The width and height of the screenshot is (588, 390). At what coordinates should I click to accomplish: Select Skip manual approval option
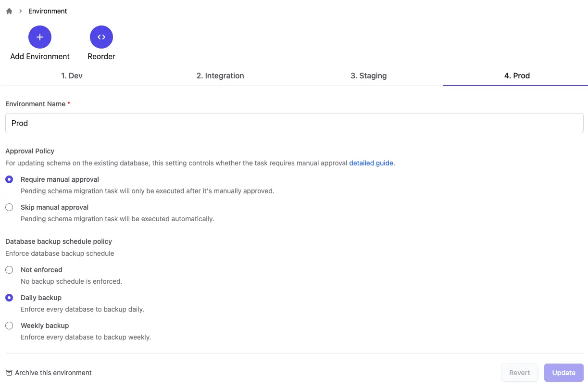pos(9,207)
